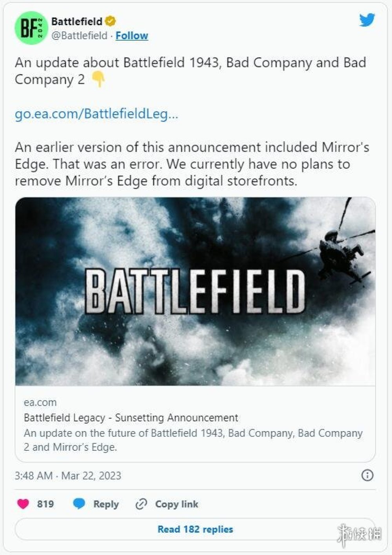Click the Battlefield profile avatar
This screenshot has height=555, width=392.
point(31,28)
